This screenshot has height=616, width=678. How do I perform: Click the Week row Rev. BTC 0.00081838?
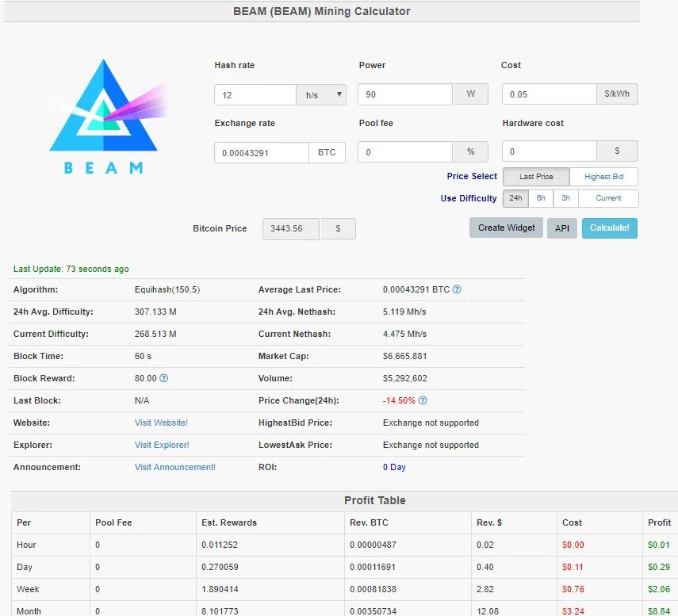coord(372,589)
